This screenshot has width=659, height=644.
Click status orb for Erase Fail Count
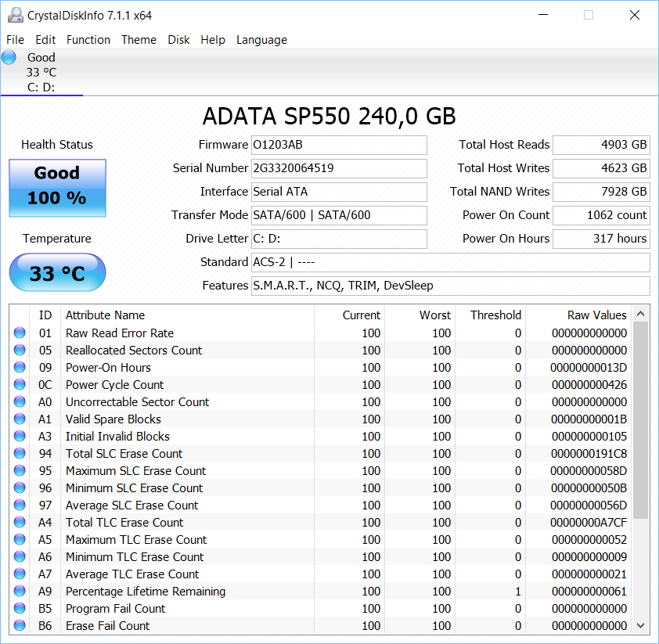coord(20,626)
